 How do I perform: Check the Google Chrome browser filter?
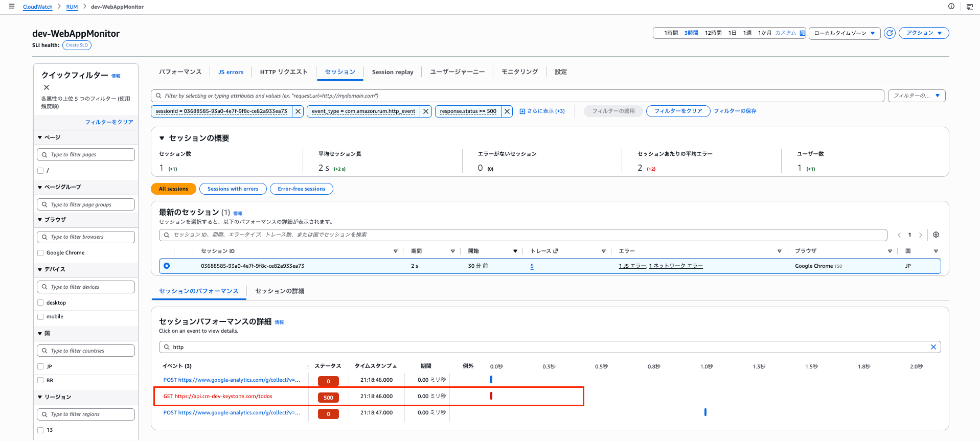(40, 253)
